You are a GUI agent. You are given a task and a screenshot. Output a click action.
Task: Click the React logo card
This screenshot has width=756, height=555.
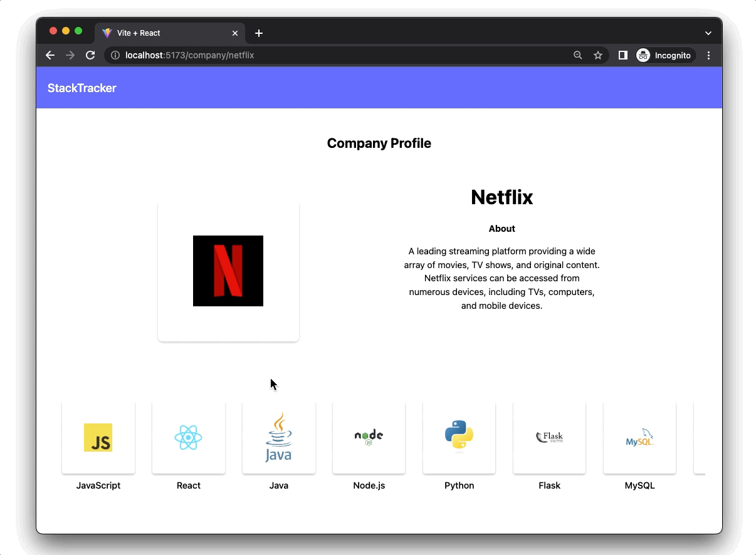pyautogui.click(x=189, y=438)
